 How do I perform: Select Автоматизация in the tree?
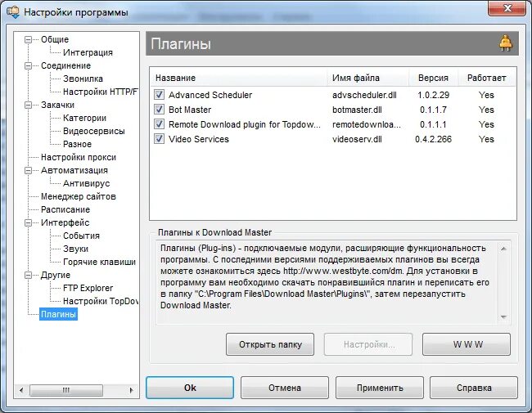[x=74, y=170]
